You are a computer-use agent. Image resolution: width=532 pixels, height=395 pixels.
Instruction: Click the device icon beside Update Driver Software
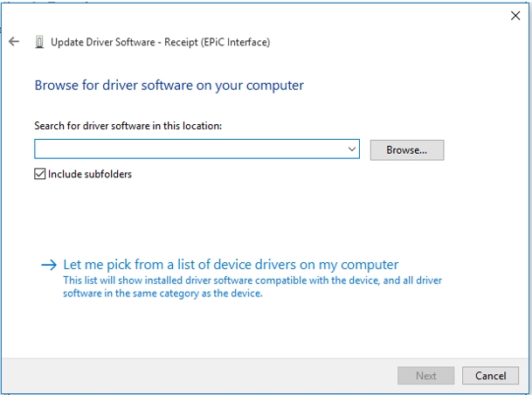pos(39,42)
